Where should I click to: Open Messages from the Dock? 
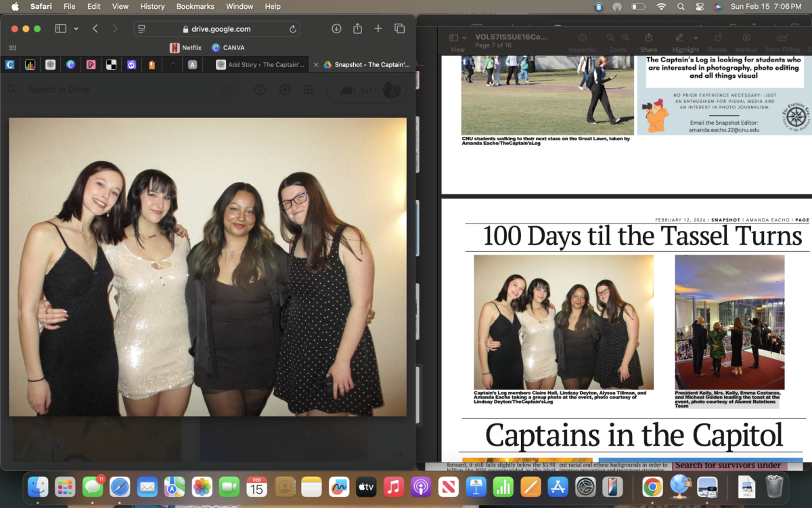(x=92, y=486)
